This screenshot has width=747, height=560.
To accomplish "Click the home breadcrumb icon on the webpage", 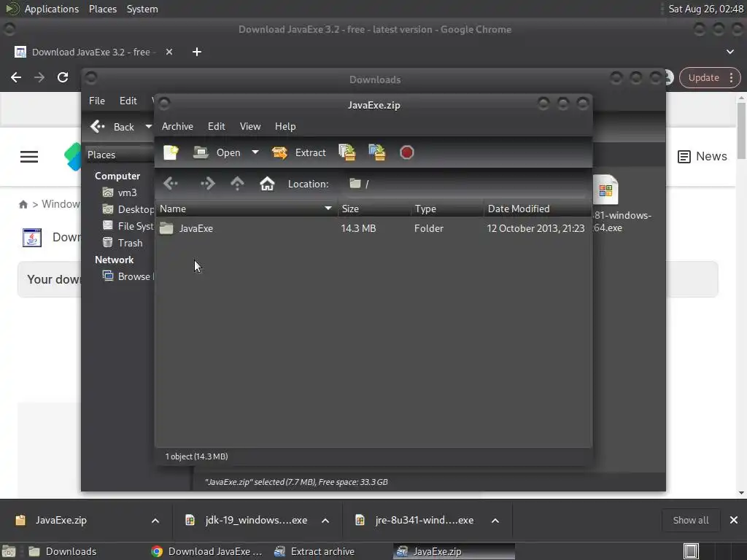I will 23,204.
